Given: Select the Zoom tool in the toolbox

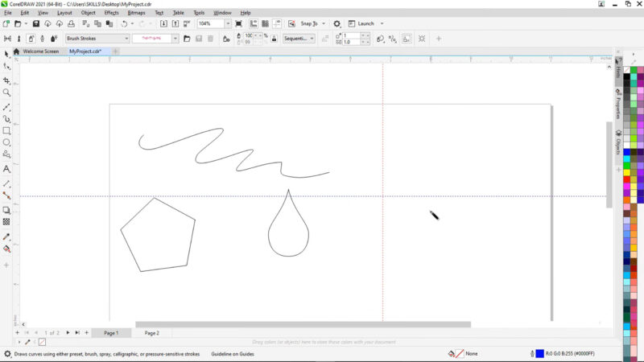Looking at the screenshot, I should (6, 93).
